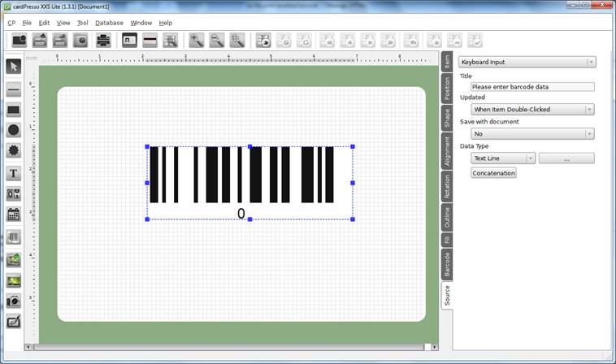616x364 pixels.
Task: Click the '...' data type options button
Action: [x=566, y=158]
